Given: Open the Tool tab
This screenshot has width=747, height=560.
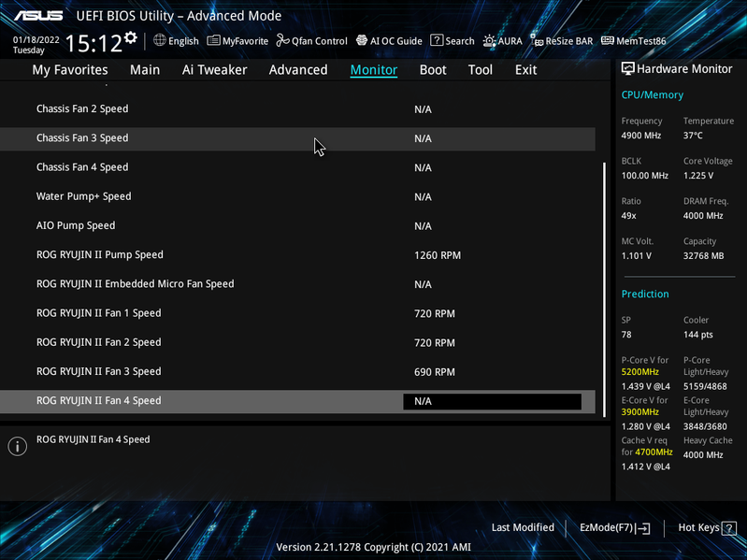Looking at the screenshot, I should click(481, 70).
